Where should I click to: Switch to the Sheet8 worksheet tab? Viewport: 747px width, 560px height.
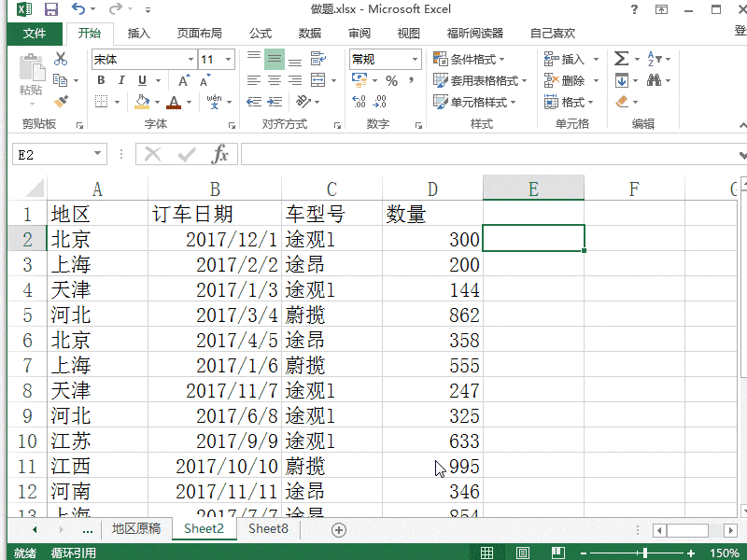pyautogui.click(x=267, y=528)
